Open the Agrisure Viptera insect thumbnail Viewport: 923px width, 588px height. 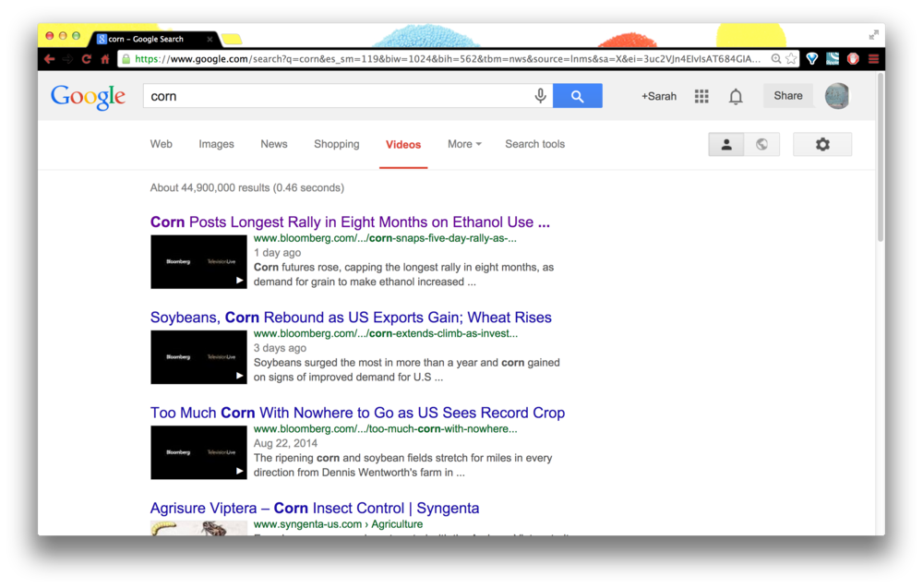pyautogui.click(x=198, y=528)
